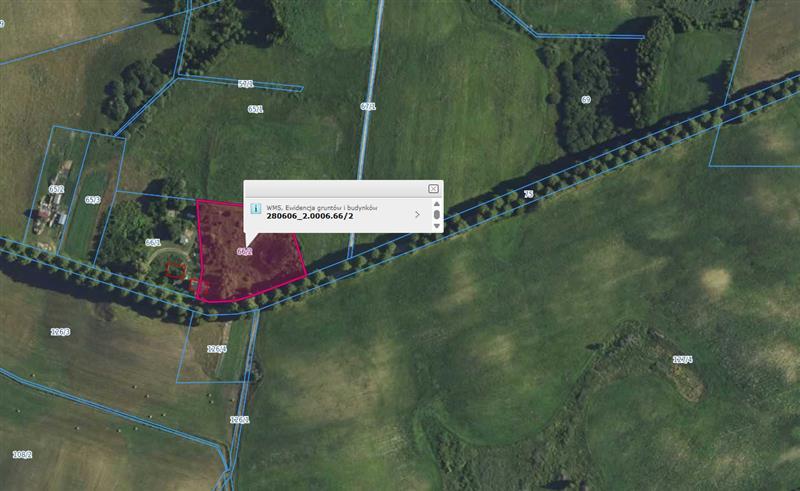
Task: Click parcel label 126/3
Action: pyautogui.click(x=60, y=332)
